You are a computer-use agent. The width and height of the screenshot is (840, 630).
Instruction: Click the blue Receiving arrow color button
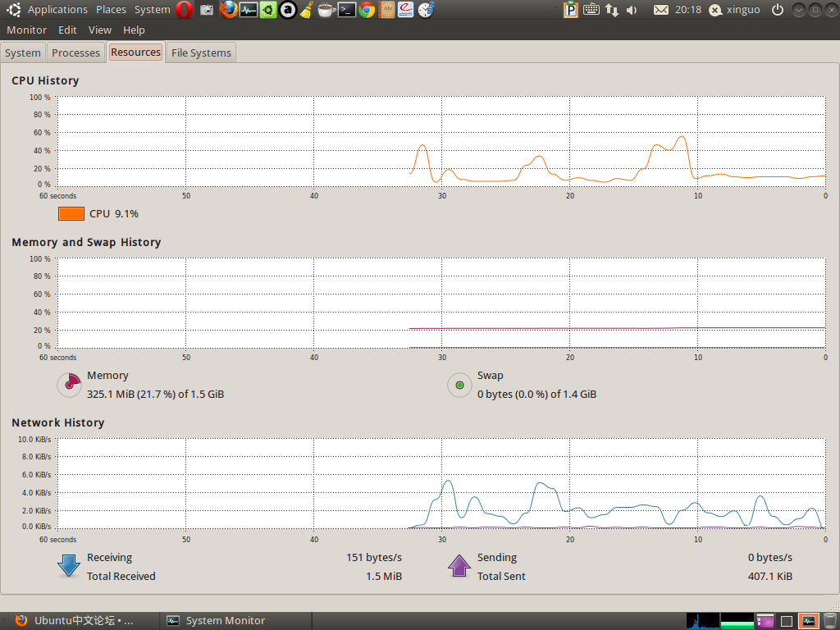(69, 566)
